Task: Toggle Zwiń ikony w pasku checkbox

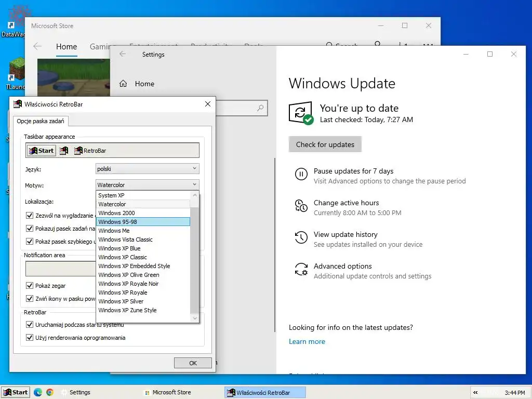Action: (x=30, y=298)
